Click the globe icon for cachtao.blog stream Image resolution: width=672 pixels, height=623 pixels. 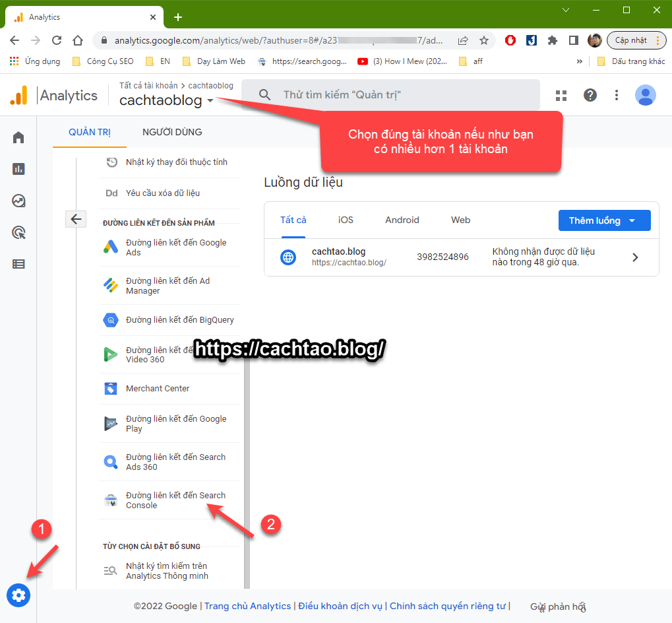[x=288, y=257]
